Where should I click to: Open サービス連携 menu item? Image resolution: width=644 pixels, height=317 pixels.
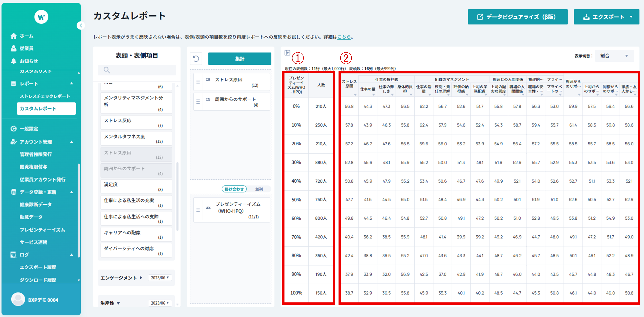tap(33, 242)
